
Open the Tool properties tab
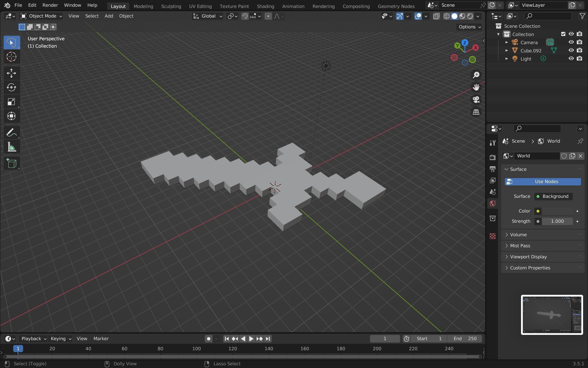tap(492, 143)
